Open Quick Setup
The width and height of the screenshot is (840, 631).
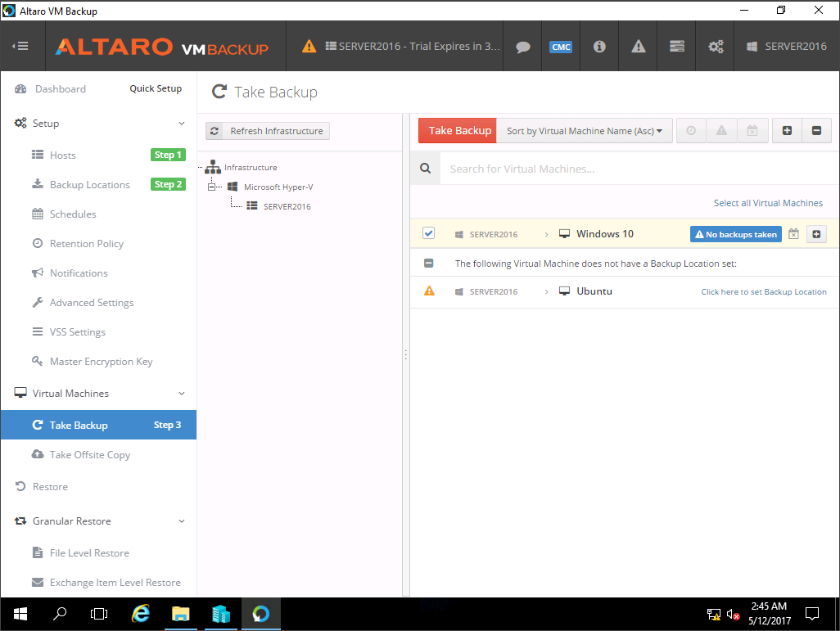coord(156,88)
